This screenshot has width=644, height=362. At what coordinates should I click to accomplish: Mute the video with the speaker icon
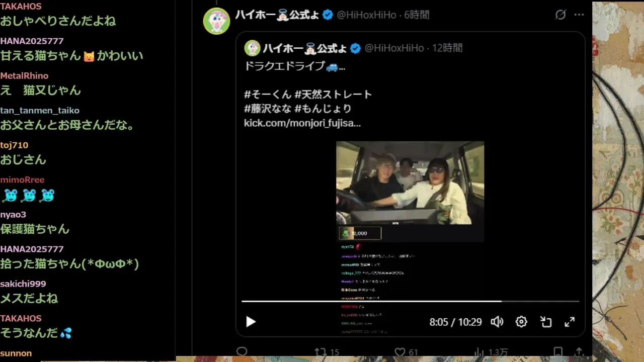(x=497, y=322)
